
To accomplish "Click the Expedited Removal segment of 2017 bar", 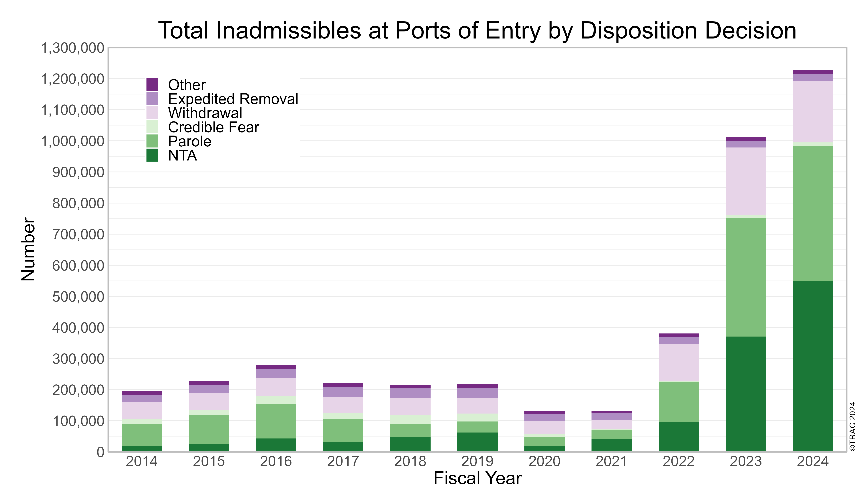I will [343, 392].
